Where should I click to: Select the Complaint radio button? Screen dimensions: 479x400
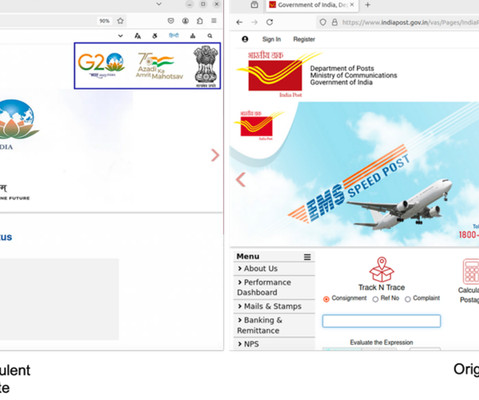coord(408,299)
